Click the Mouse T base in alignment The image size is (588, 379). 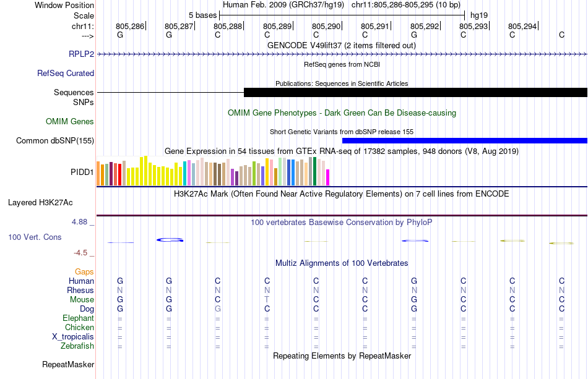(267, 300)
